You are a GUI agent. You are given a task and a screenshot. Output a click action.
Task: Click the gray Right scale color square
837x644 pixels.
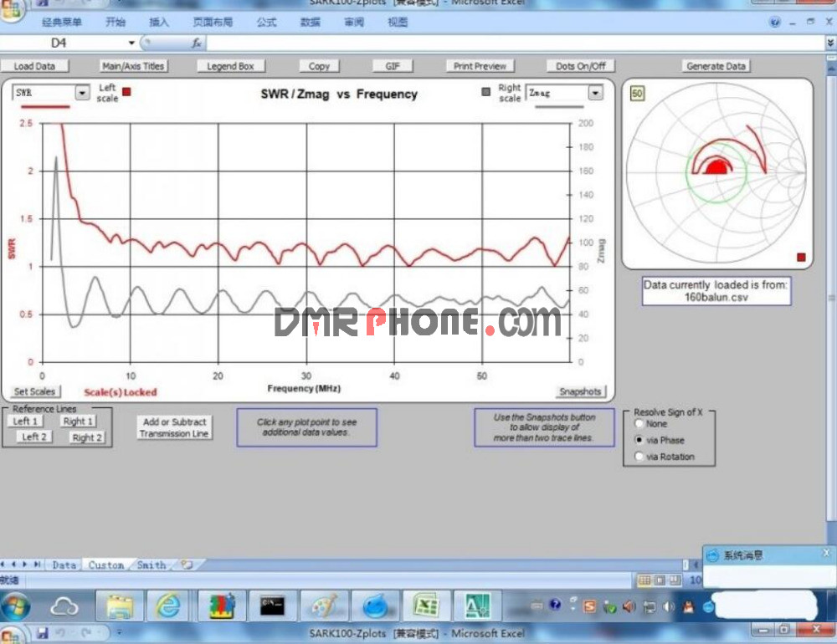[x=485, y=91]
